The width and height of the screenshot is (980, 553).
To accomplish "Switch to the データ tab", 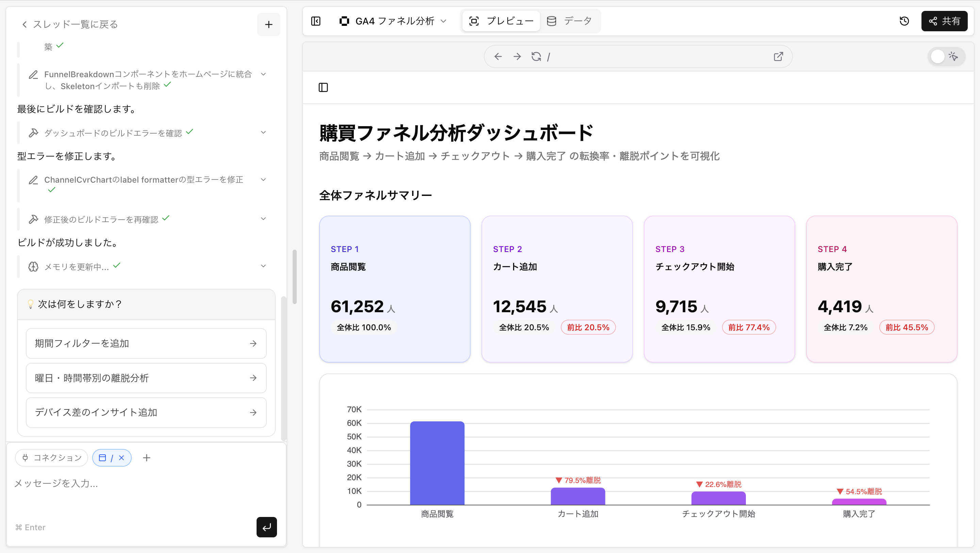I will pos(570,21).
